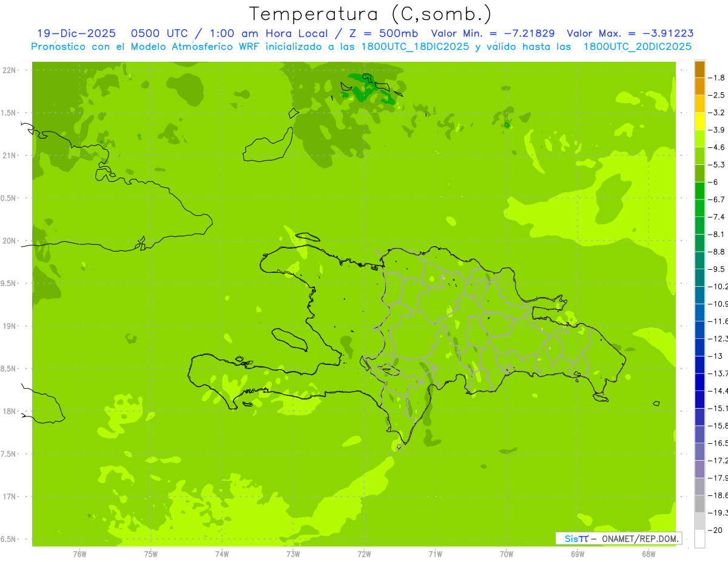Click the -1.8 color scale label
The image size is (728, 562).
[x=716, y=78]
